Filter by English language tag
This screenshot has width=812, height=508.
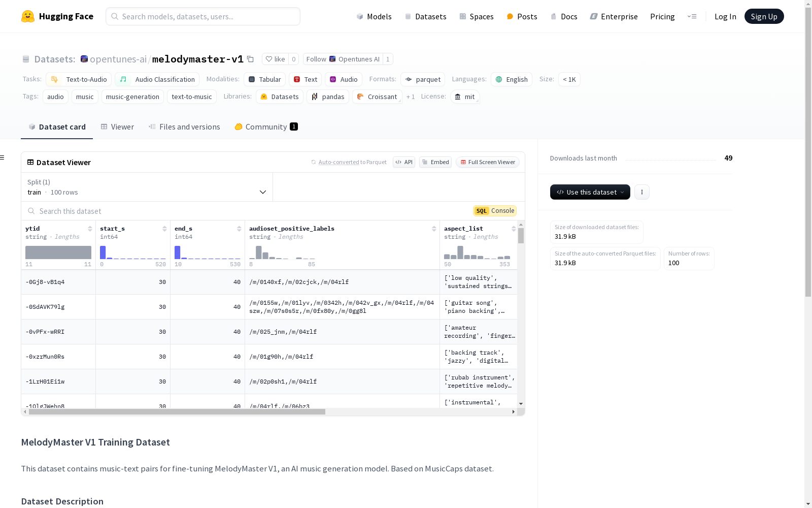click(512, 79)
